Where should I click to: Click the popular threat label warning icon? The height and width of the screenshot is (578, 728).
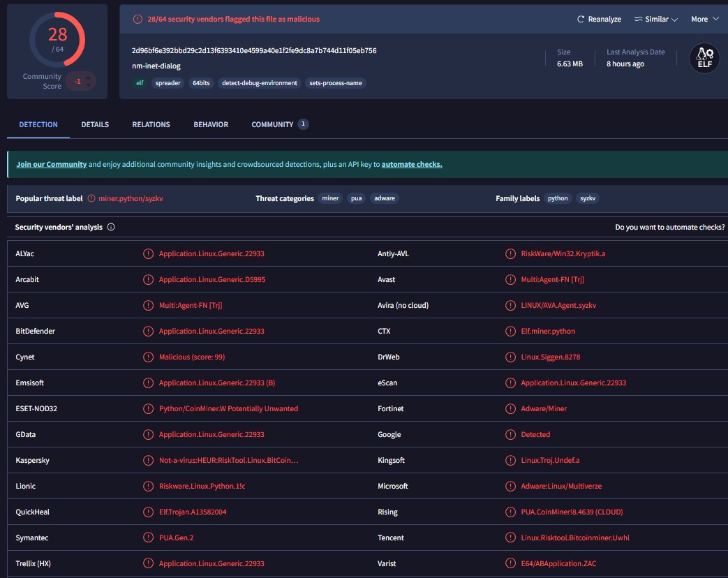point(91,198)
